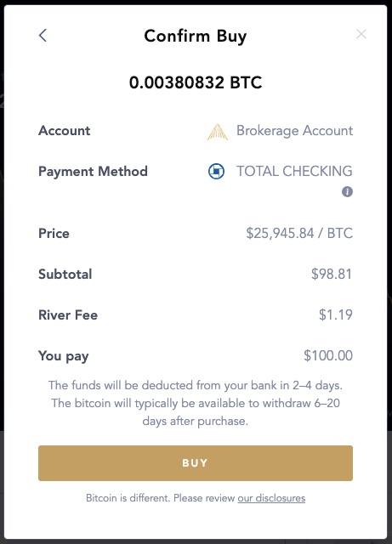Go back with the left chevron arrow

coord(43,35)
